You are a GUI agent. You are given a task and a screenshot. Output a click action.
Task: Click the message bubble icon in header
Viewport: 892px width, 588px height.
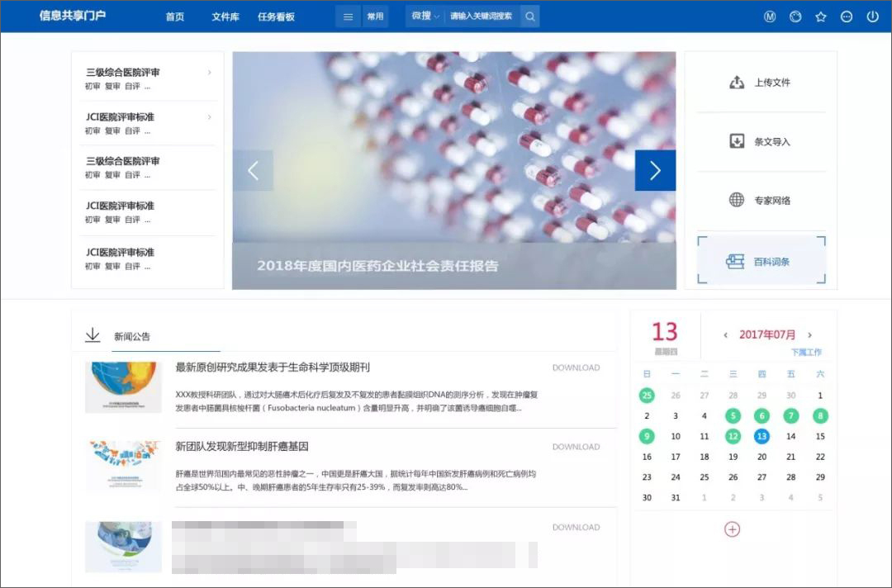(x=847, y=17)
